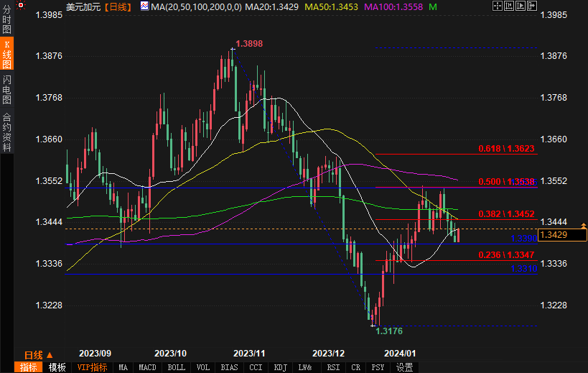Select the BOLL indicator button

coord(175,367)
